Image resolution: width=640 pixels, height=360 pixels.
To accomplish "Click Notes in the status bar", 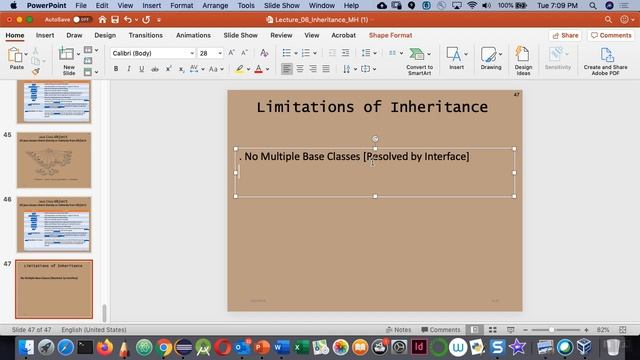I will tap(399, 330).
